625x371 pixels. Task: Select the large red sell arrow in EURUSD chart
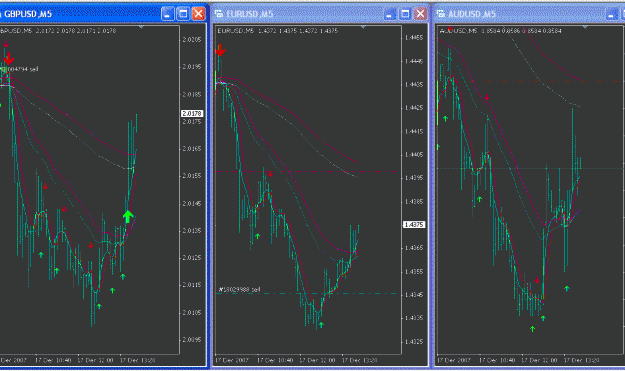tap(220, 50)
